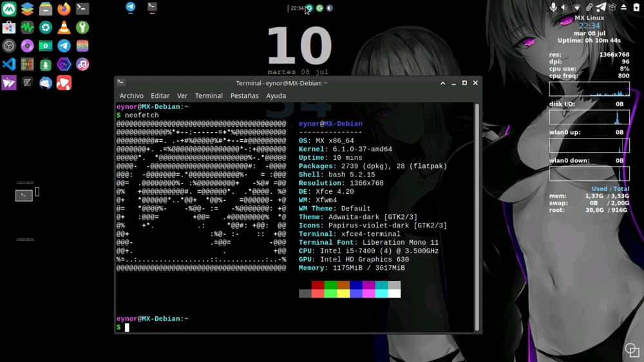Click the red color block in neofetch output
This screenshot has width=644, height=362.
point(317,285)
